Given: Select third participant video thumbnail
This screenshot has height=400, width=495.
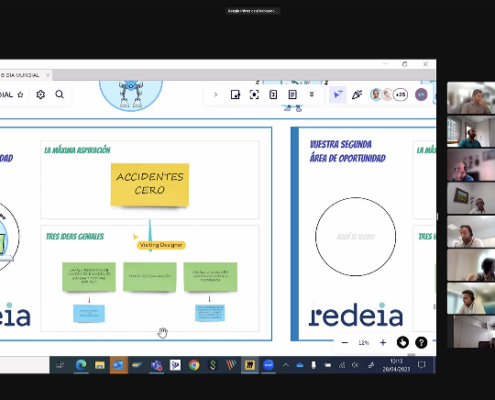Looking at the screenshot, I should tap(471, 165).
